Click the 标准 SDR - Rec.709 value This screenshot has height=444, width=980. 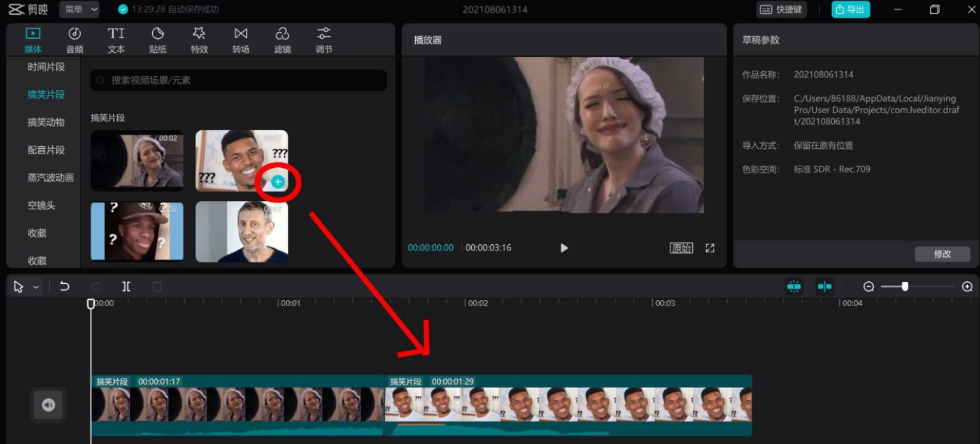click(x=832, y=169)
